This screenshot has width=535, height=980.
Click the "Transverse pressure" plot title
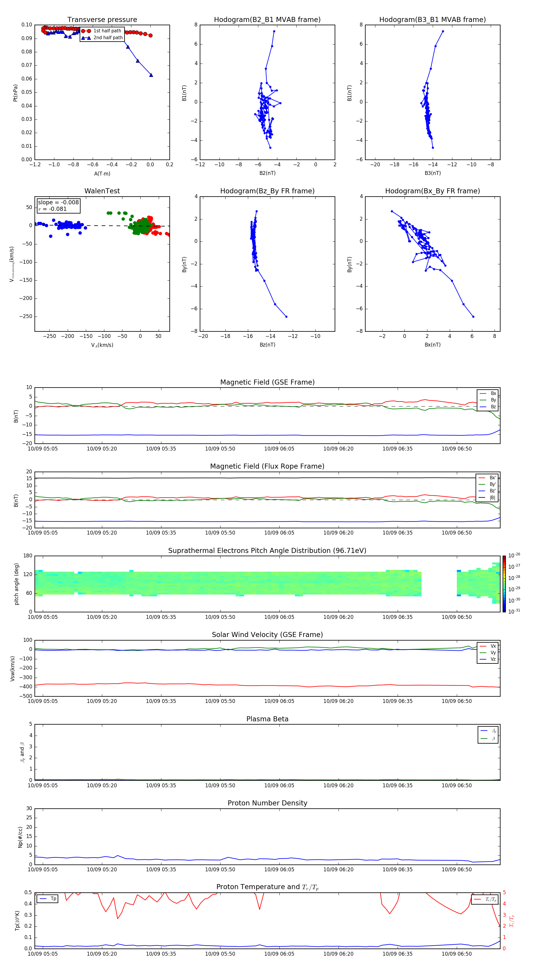click(x=102, y=20)
